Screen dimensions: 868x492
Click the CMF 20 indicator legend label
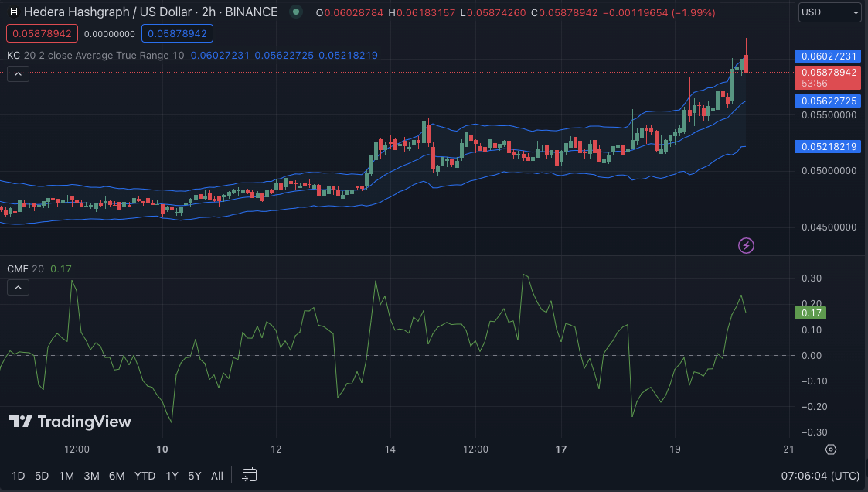point(26,268)
